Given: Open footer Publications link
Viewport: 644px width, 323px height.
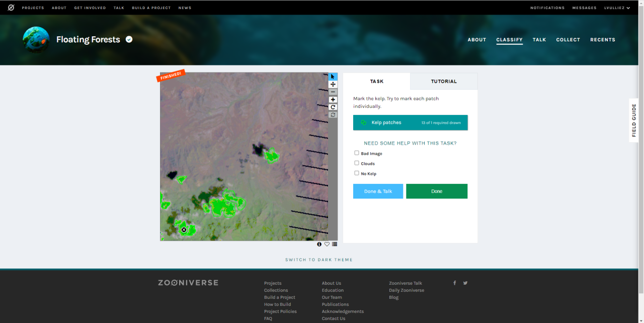Looking at the screenshot, I should [x=335, y=304].
